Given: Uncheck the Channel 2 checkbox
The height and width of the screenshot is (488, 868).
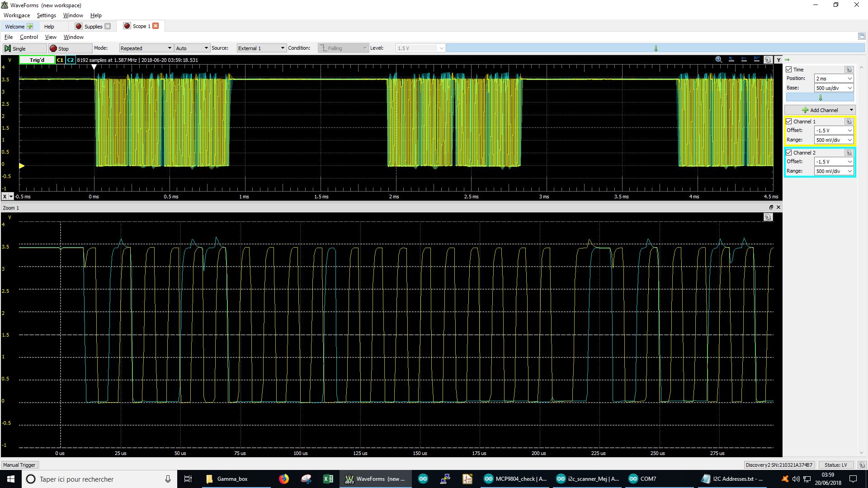Looking at the screenshot, I should point(789,153).
